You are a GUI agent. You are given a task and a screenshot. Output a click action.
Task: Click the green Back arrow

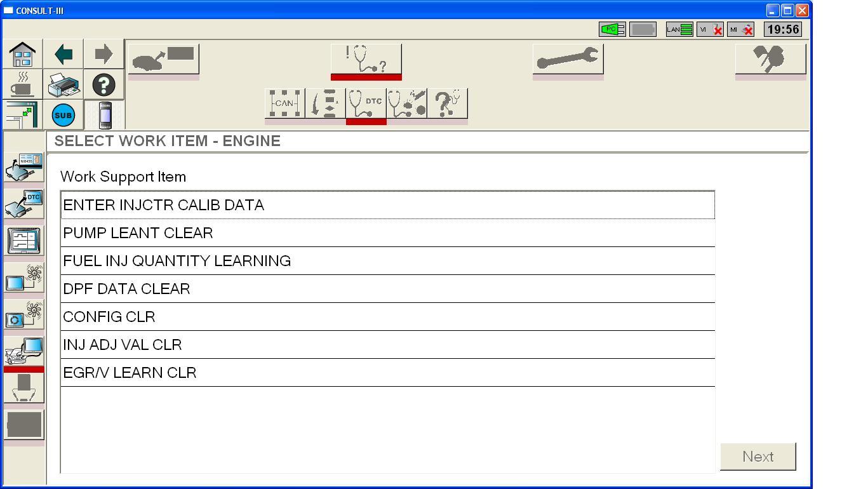(x=63, y=54)
